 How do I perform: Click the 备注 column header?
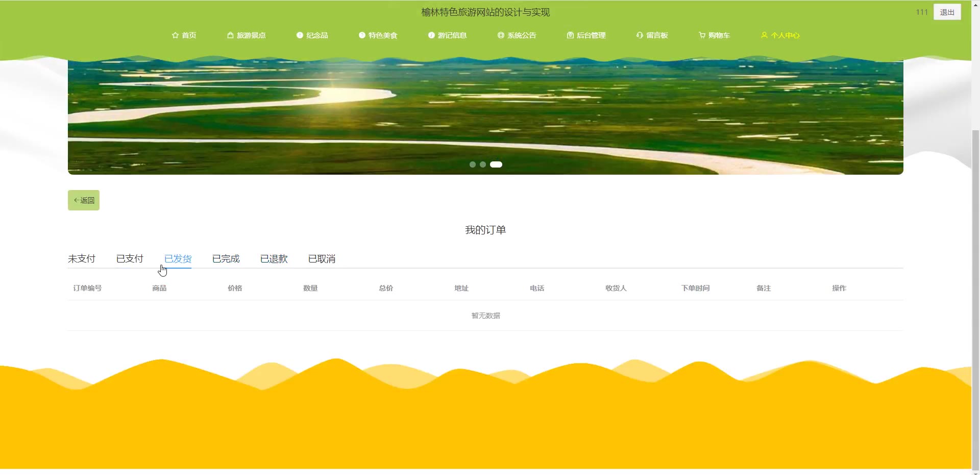pyautogui.click(x=764, y=288)
